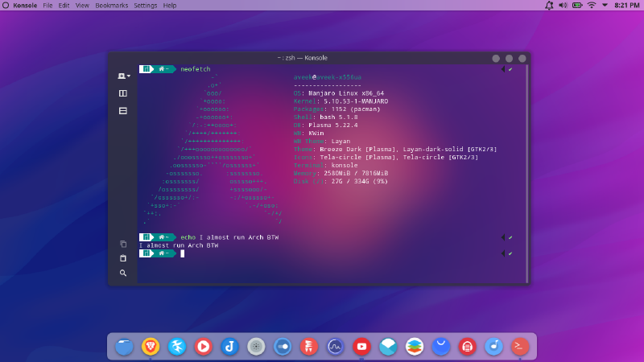Click the terminal command input line
Viewport: 644px width, 362px height.
point(322,253)
